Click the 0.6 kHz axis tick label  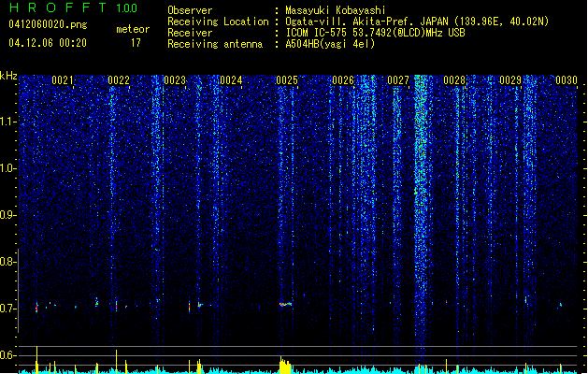coord(7,355)
